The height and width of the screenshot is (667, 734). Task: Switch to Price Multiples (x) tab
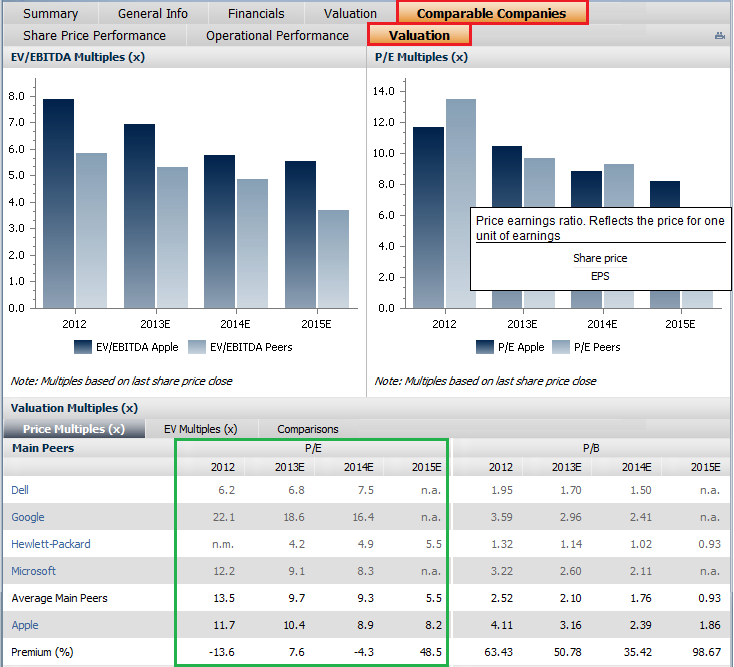point(74,429)
